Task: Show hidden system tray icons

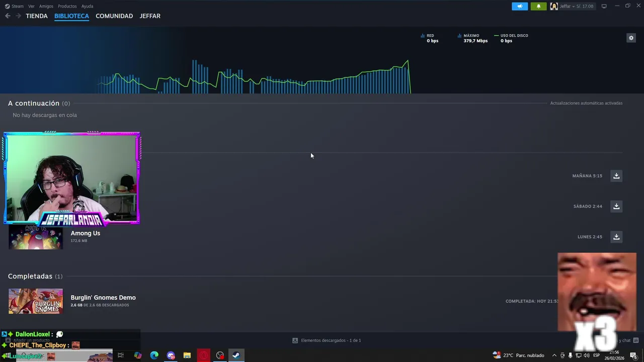Action: coord(554,355)
